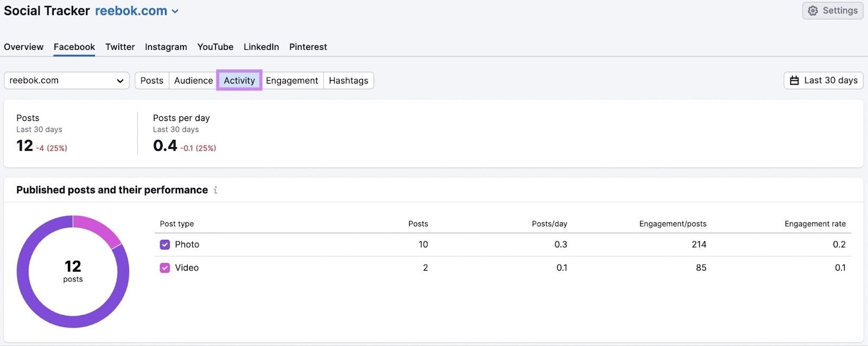Open the Last 30 days date picker
The width and height of the screenshot is (868, 346).
click(830, 80)
